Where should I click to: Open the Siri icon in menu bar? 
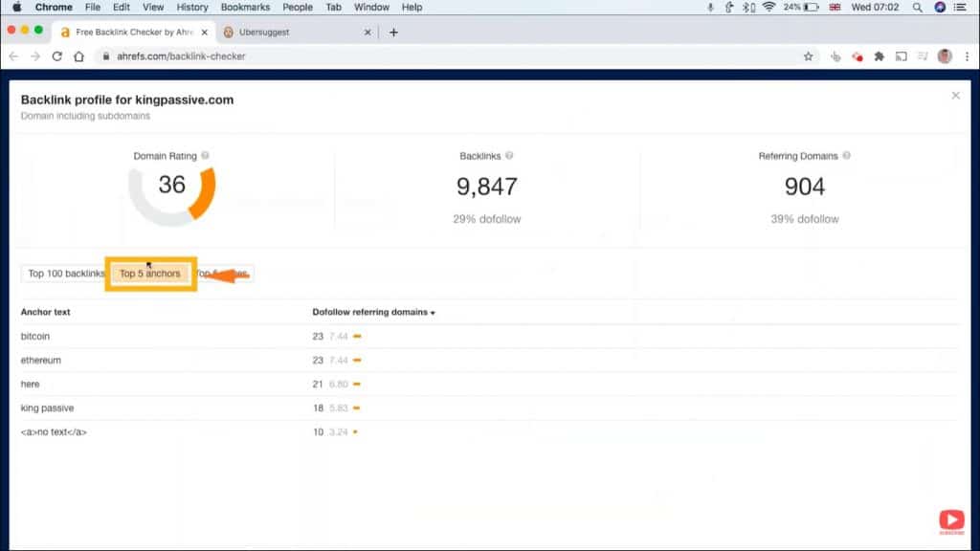coord(940,8)
